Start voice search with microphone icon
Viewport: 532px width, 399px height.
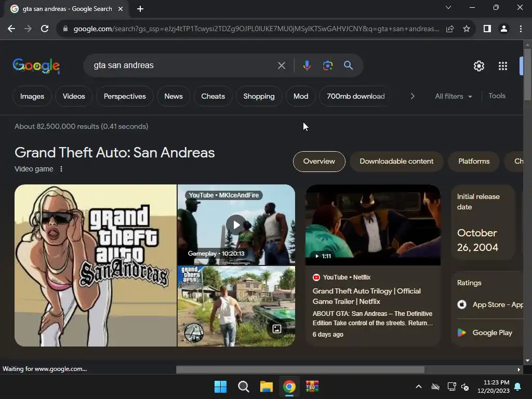pyautogui.click(x=307, y=65)
